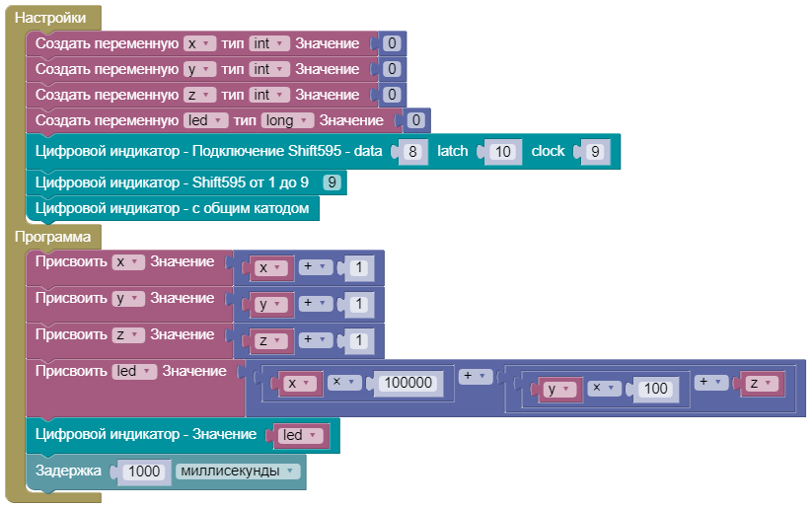
Task: Click the 1000 delay value field
Action: [144, 472]
